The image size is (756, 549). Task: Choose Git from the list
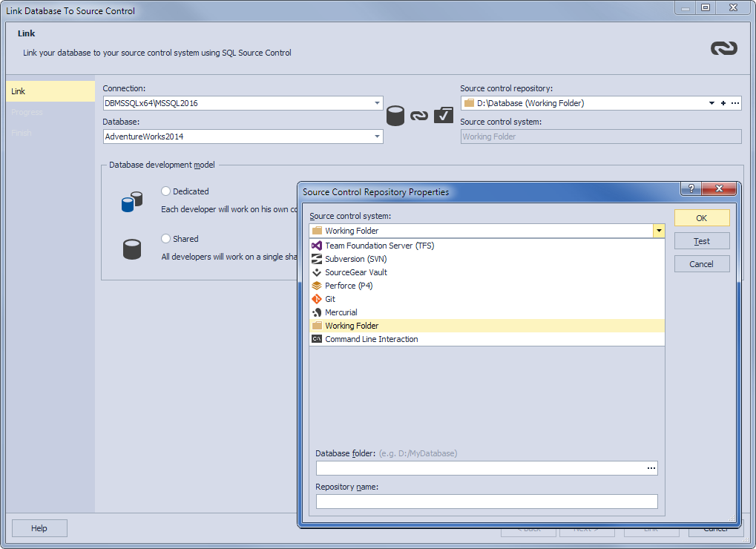(x=487, y=299)
